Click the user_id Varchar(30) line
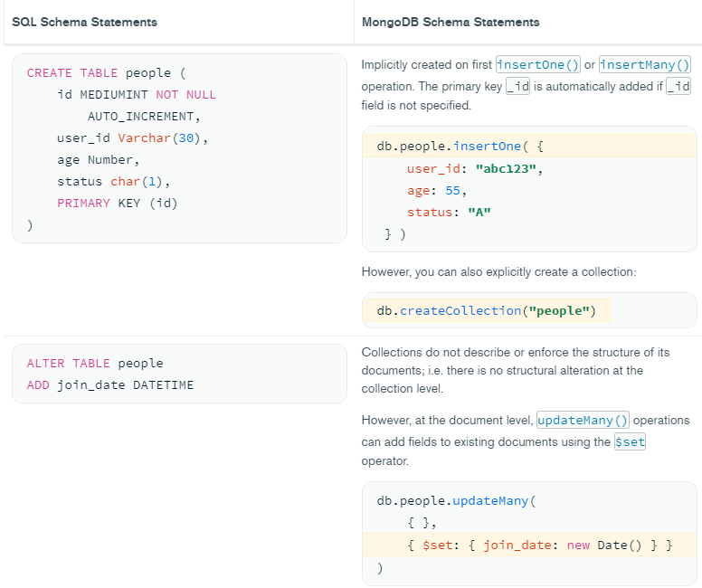 [x=132, y=138]
